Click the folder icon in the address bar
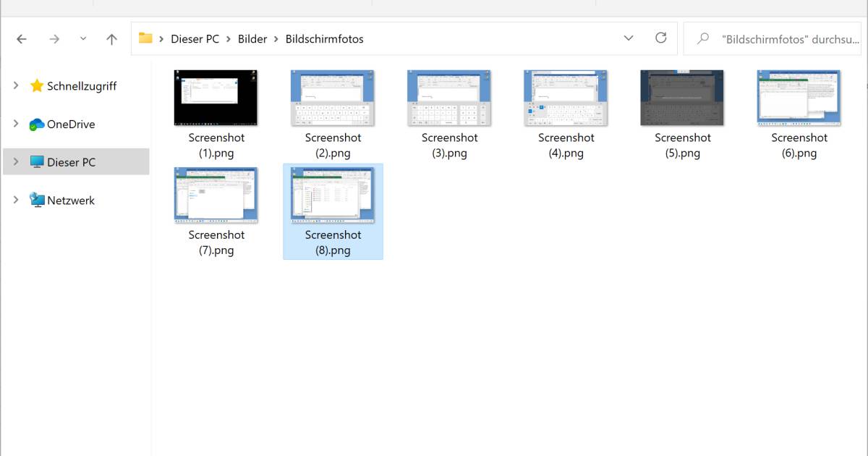Viewport: 868px width, 456px height. click(x=147, y=38)
